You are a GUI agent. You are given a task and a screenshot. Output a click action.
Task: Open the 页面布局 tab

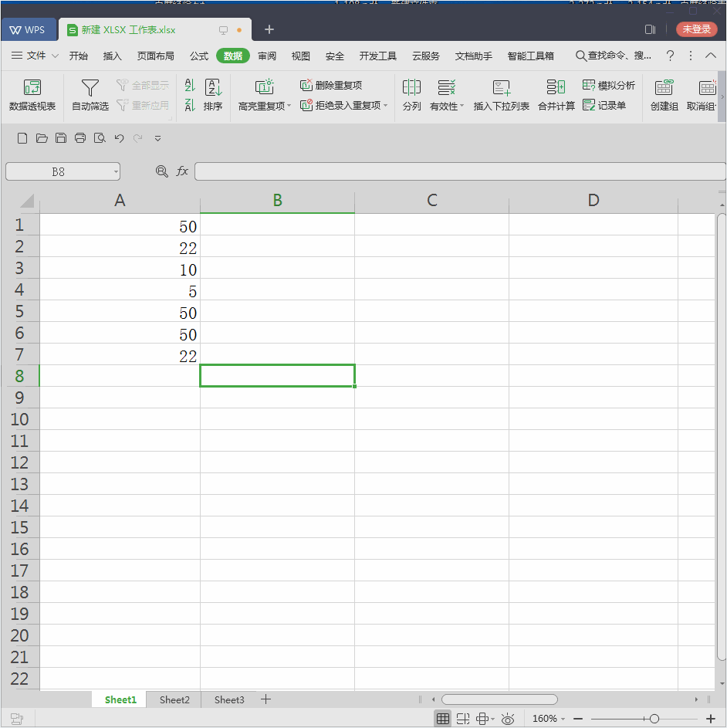tap(156, 56)
